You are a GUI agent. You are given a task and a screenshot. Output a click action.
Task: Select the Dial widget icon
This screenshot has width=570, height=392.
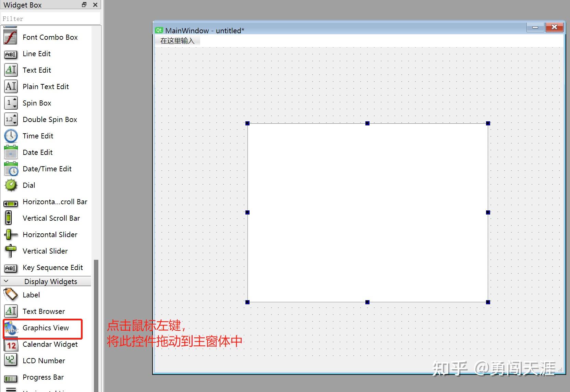[x=10, y=185]
